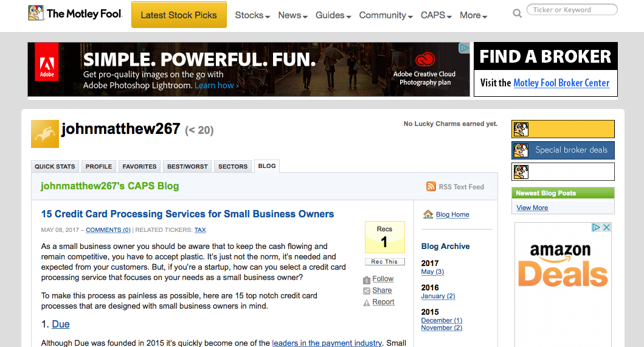Select the Blog tab
Viewport: 644px width, 347px height.
pos(267,166)
